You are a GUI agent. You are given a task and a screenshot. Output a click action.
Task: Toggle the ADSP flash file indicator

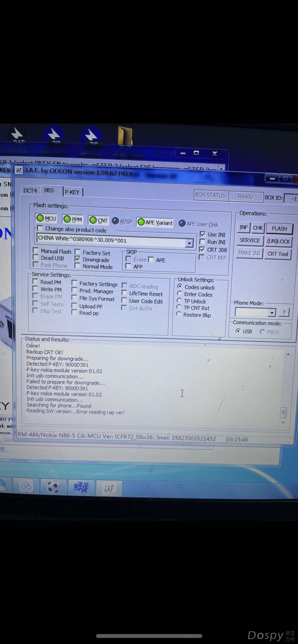click(x=122, y=221)
